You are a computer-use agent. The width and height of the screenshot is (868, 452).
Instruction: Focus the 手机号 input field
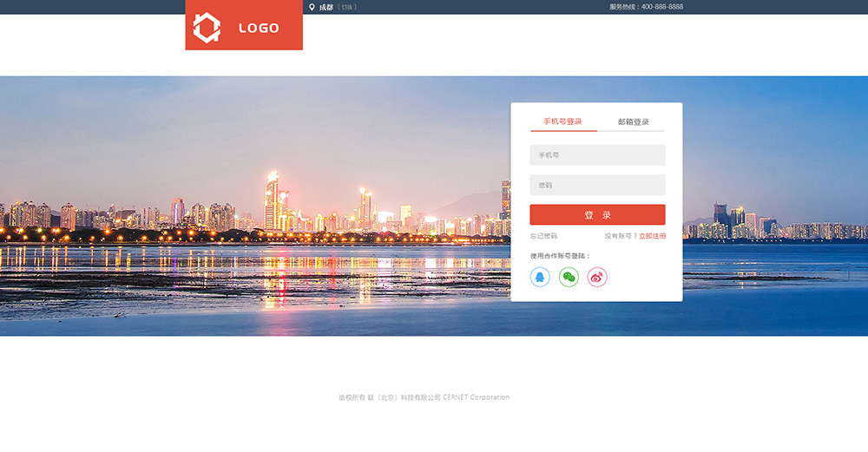[x=597, y=155]
